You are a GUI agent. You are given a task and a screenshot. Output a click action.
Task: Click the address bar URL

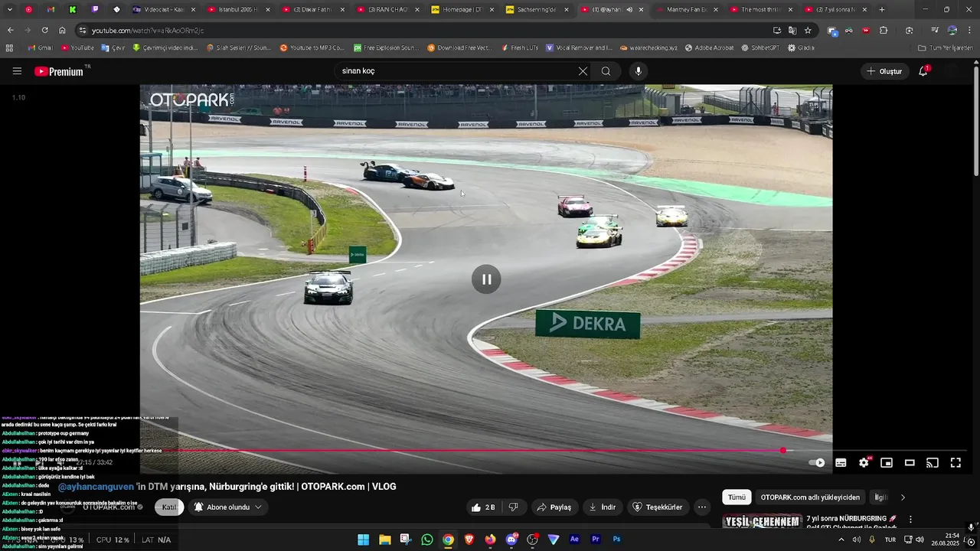pos(148,31)
